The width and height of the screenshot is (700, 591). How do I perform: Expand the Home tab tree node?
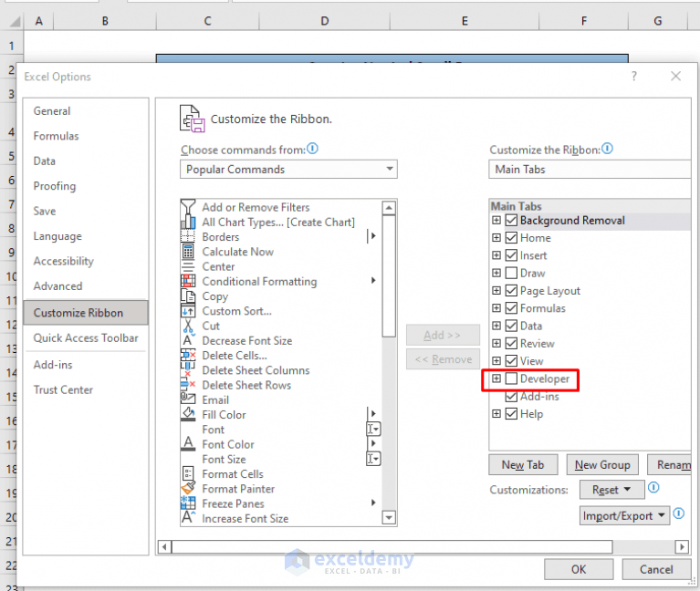click(x=496, y=238)
